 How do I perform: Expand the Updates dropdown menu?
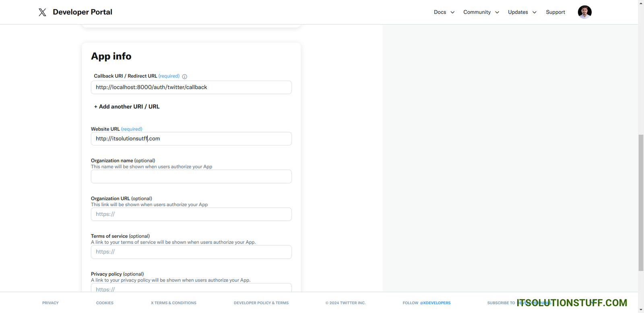tap(522, 12)
